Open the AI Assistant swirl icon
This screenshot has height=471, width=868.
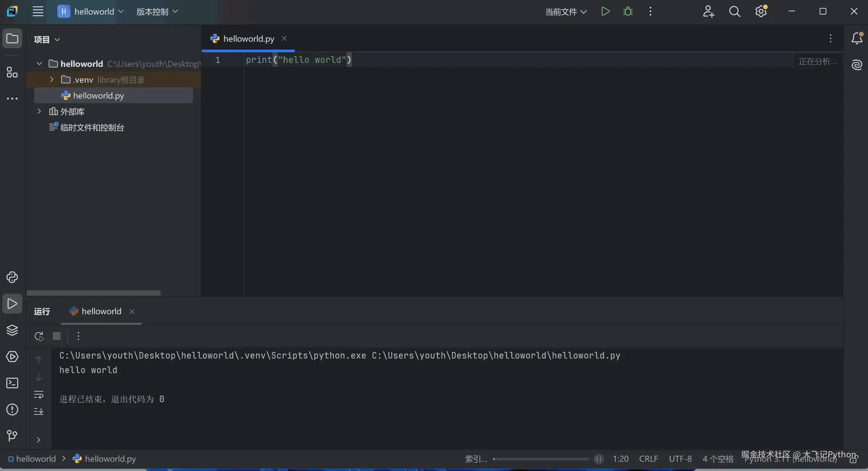[x=856, y=64]
